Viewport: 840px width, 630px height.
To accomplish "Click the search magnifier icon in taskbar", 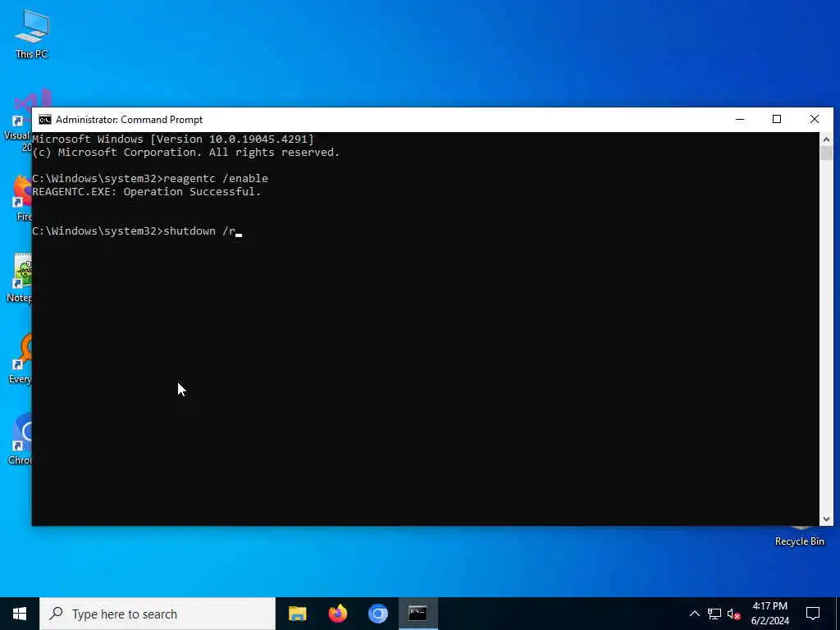I will pyautogui.click(x=56, y=614).
